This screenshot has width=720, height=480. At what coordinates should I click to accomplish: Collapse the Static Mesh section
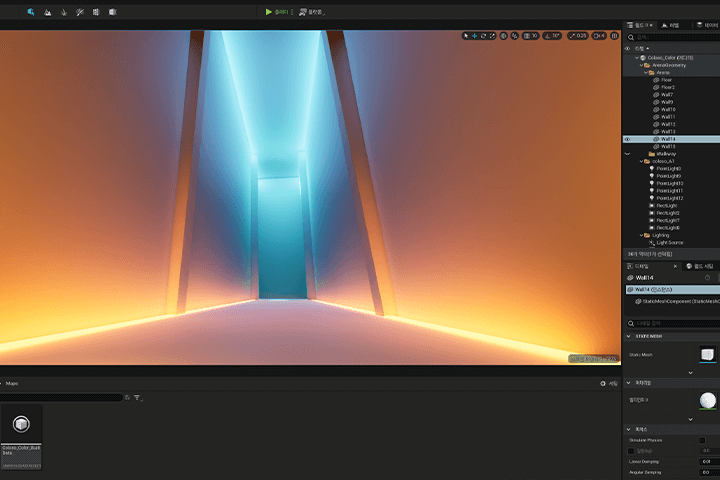pos(629,336)
